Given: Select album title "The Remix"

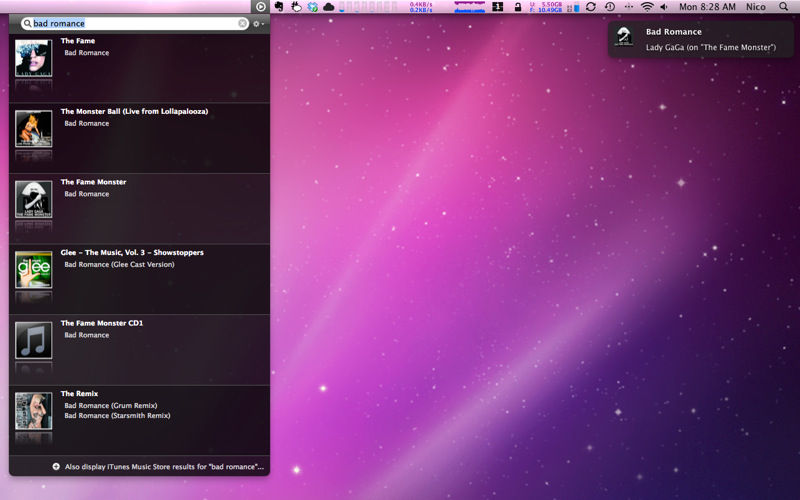Looking at the screenshot, I should pos(79,393).
